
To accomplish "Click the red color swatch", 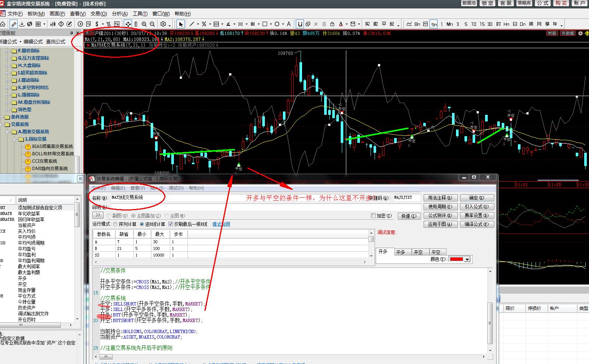I will pyautogui.click(x=456, y=259).
